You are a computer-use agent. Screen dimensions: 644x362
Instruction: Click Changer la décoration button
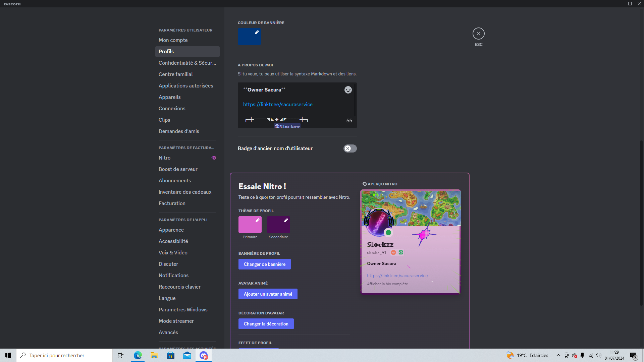coord(266,324)
